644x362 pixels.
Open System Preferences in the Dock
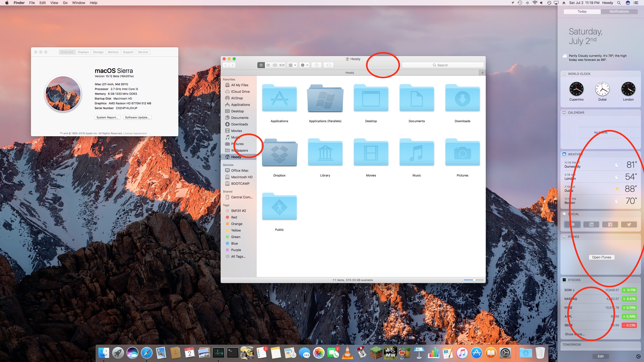(x=505, y=353)
